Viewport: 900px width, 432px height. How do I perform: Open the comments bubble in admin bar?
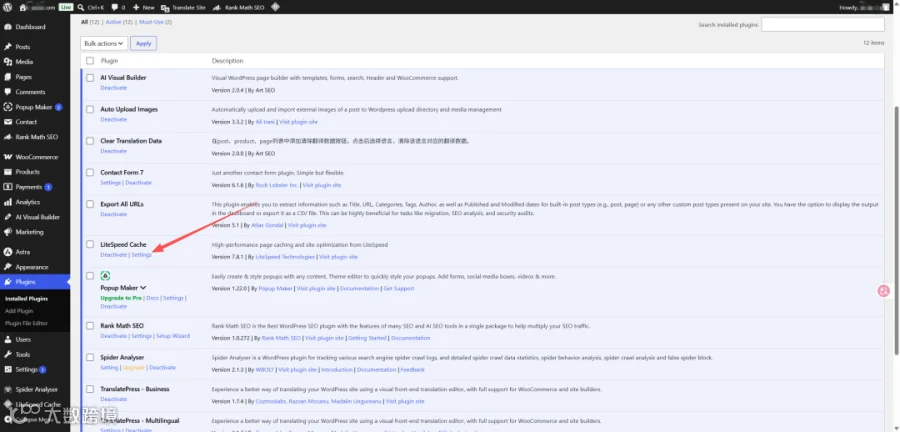coord(115,7)
